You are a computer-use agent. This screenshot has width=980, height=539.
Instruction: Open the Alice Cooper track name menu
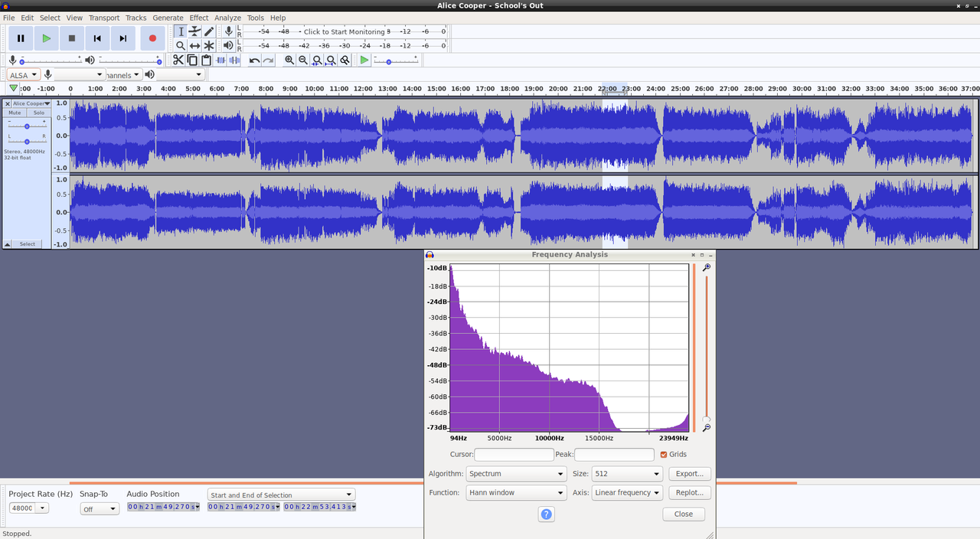[31, 103]
